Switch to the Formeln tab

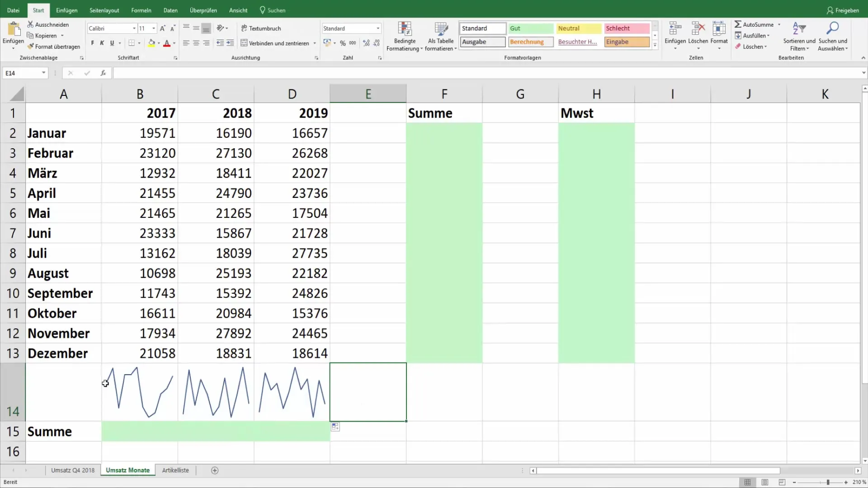click(x=141, y=10)
